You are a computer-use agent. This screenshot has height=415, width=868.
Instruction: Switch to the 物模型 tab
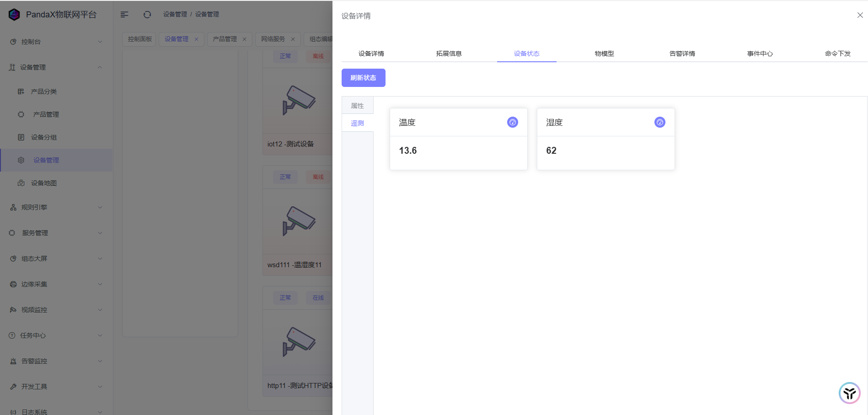[x=604, y=54]
